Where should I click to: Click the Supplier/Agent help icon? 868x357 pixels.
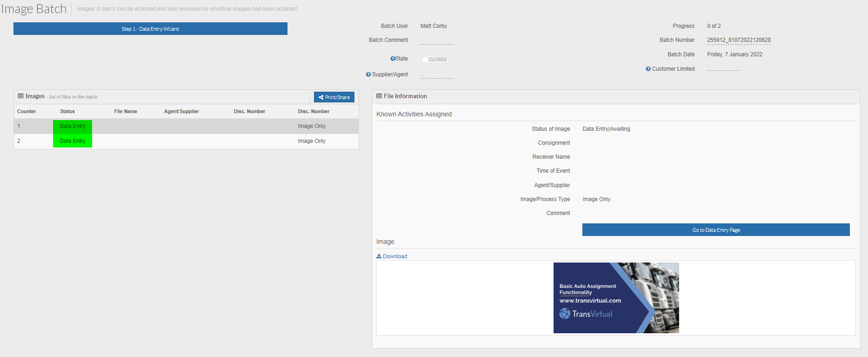pos(368,74)
